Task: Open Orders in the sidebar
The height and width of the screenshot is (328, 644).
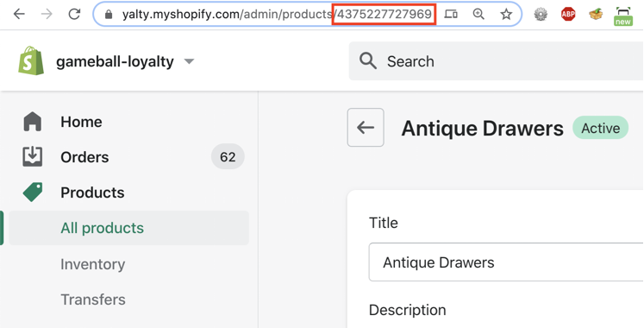Action: pyautogui.click(x=84, y=157)
